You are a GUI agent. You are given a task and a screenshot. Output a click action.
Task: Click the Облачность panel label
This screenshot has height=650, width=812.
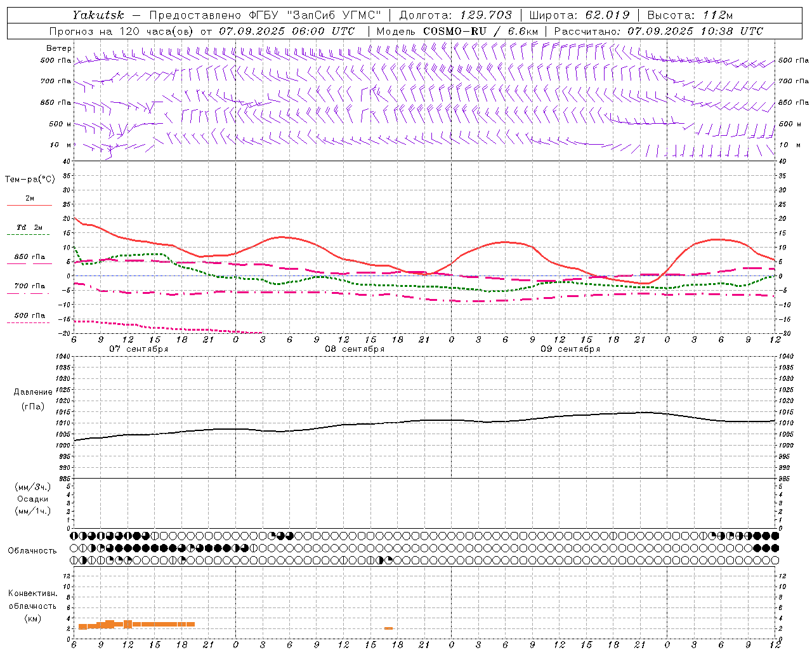click(x=32, y=551)
